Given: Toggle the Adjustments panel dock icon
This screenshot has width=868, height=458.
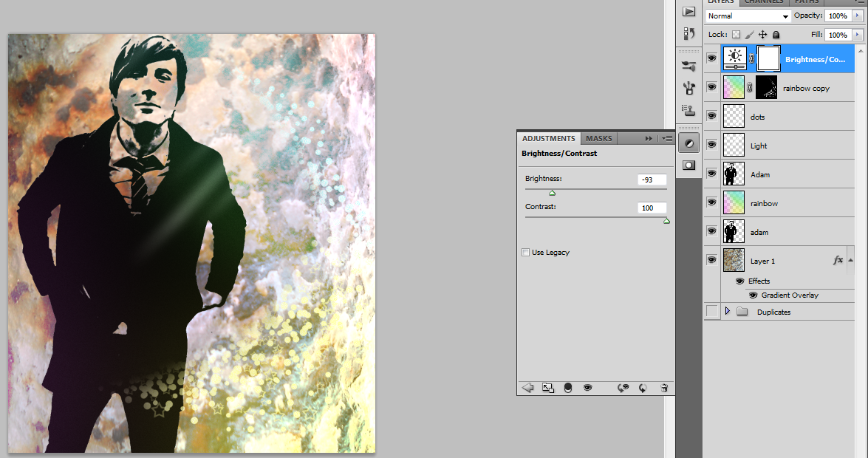Looking at the screenshot, I should coord(688,143).
